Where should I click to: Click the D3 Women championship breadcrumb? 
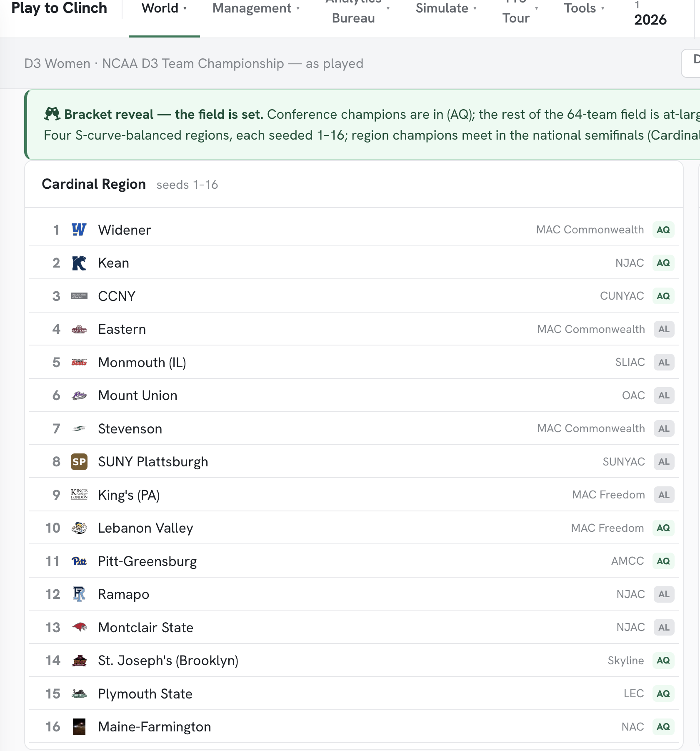194,63
